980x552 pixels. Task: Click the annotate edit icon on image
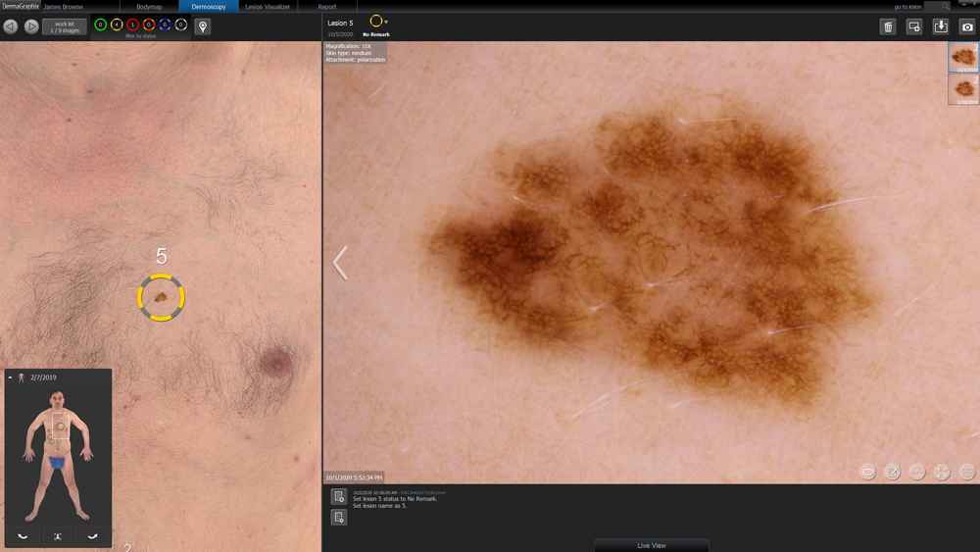point(893,472)
